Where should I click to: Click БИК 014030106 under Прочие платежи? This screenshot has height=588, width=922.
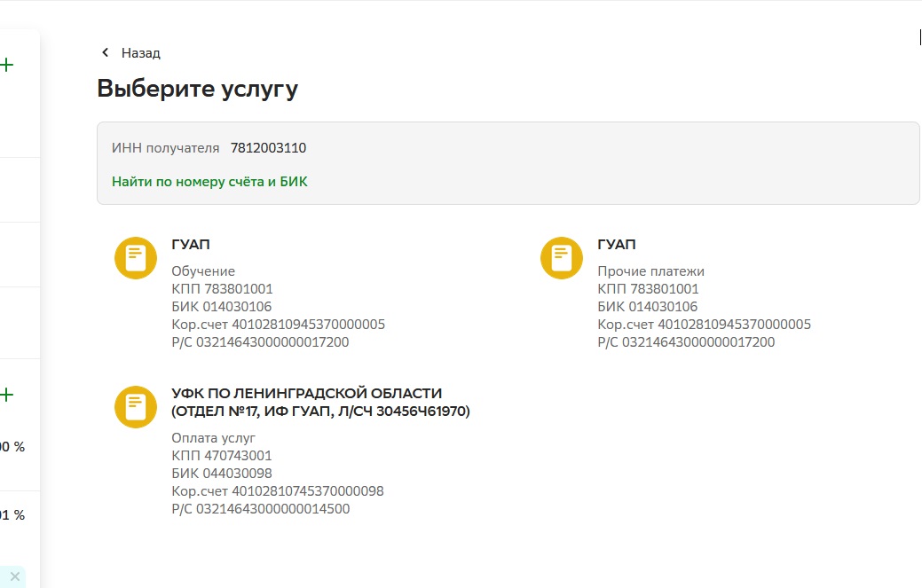click(648, 307)
